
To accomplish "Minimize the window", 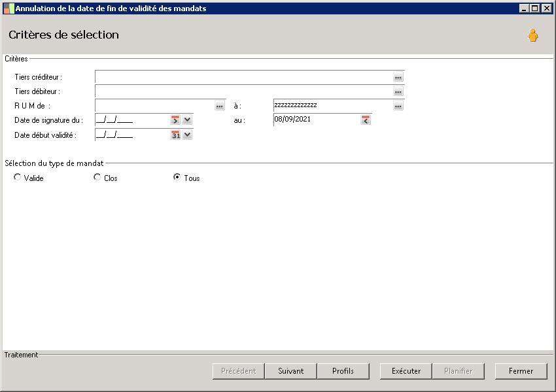I will click(x=524, y=8).
